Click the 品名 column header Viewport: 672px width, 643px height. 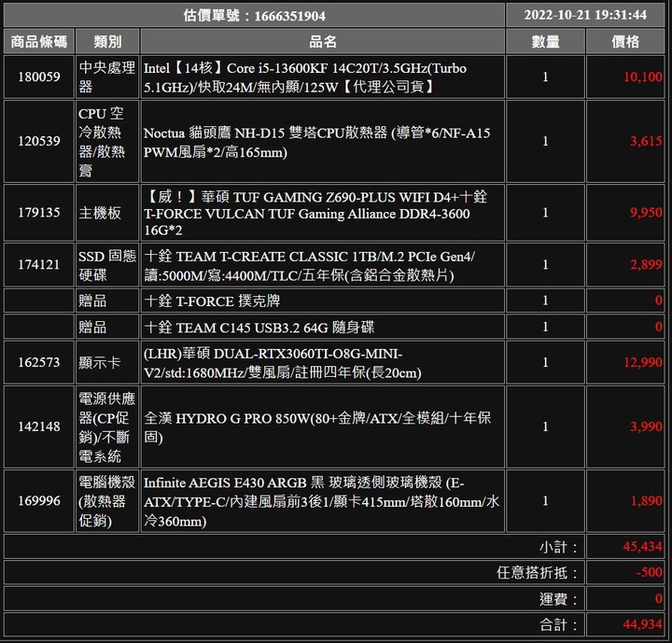pos(323,42)
